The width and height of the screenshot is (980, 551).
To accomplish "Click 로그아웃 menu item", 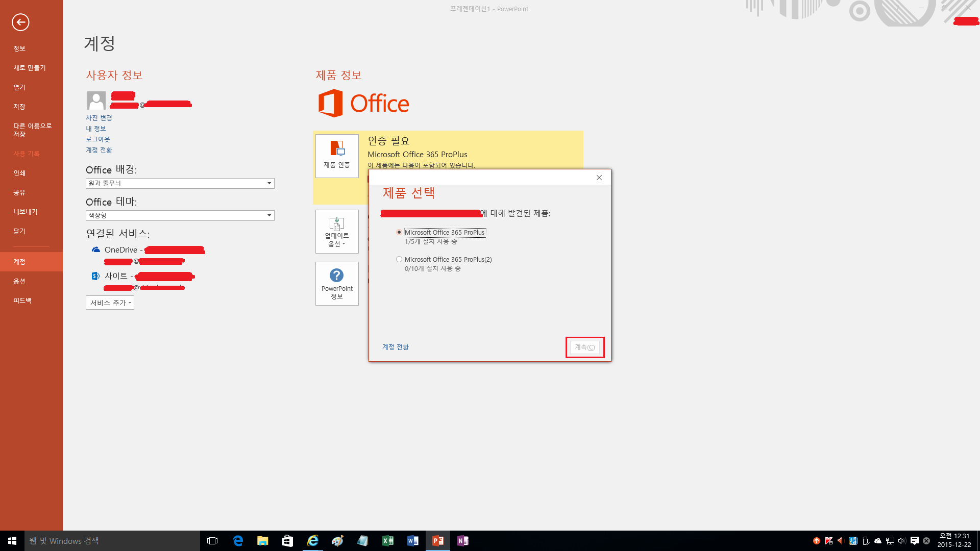I will pos(99,139).
